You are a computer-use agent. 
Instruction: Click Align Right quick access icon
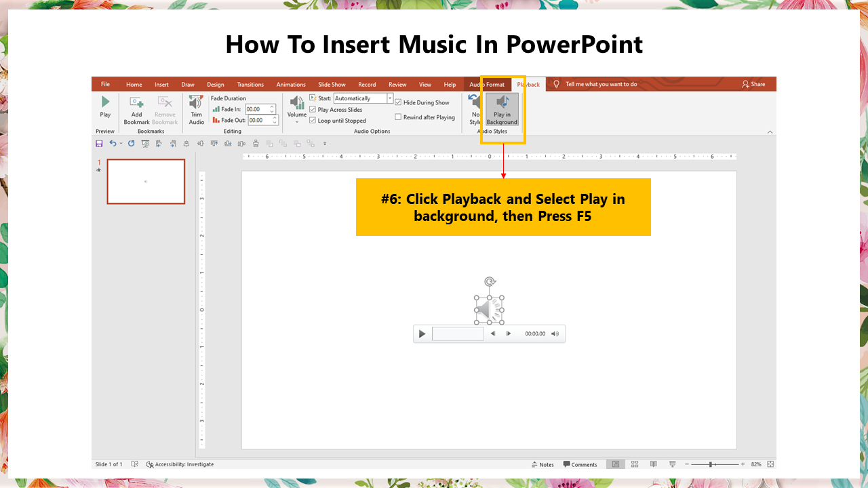[x=172, y=144]
